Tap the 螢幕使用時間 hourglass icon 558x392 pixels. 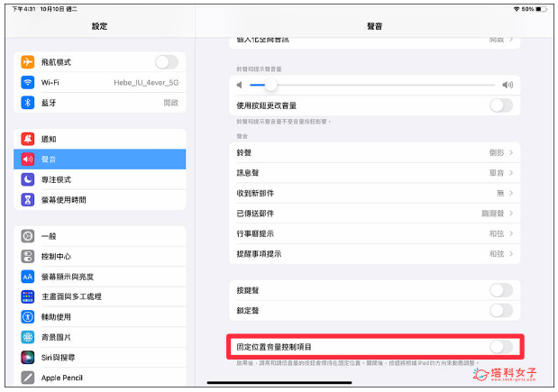pyautogui.click(x=28, y=199)
